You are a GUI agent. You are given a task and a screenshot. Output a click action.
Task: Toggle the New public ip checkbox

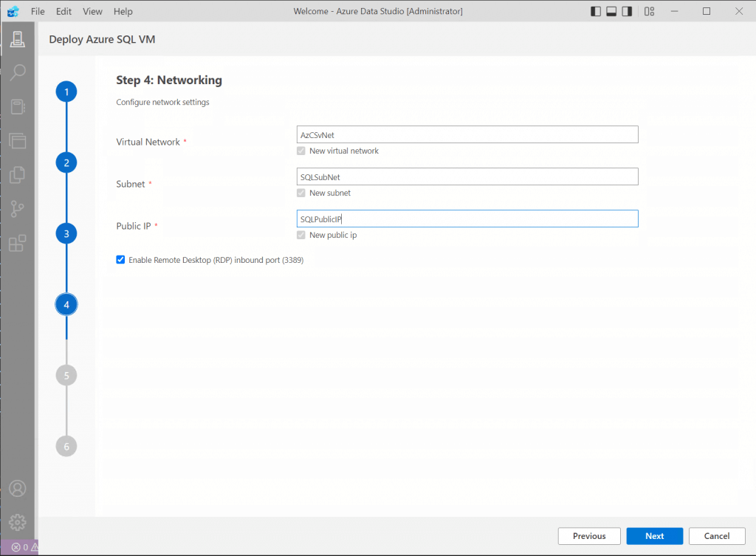click(x=300, y=235)
